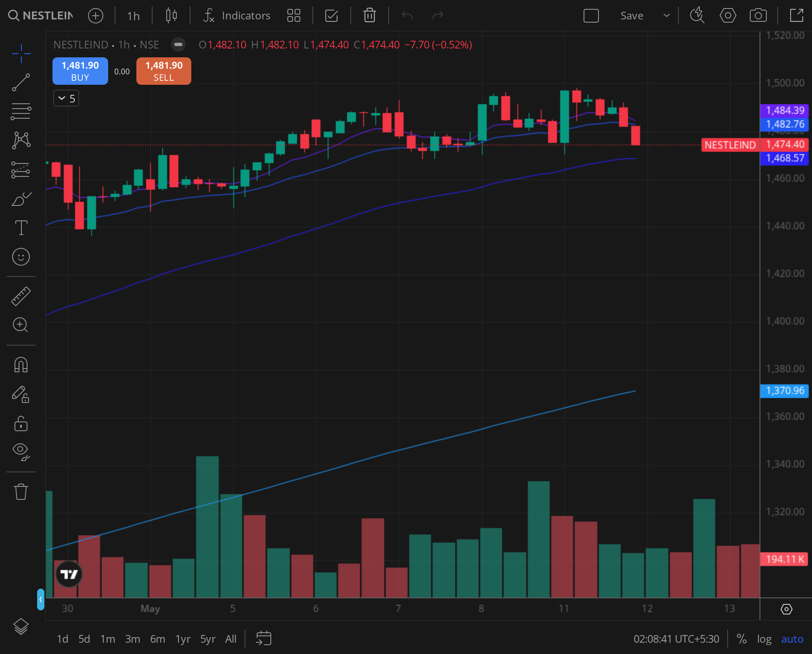
Task: Show All available data range
Action: (x=231, y=639)
